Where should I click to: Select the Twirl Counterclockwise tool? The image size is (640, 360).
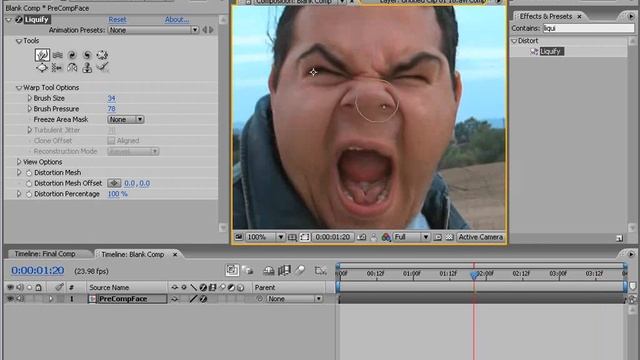[x=87, y=55]
